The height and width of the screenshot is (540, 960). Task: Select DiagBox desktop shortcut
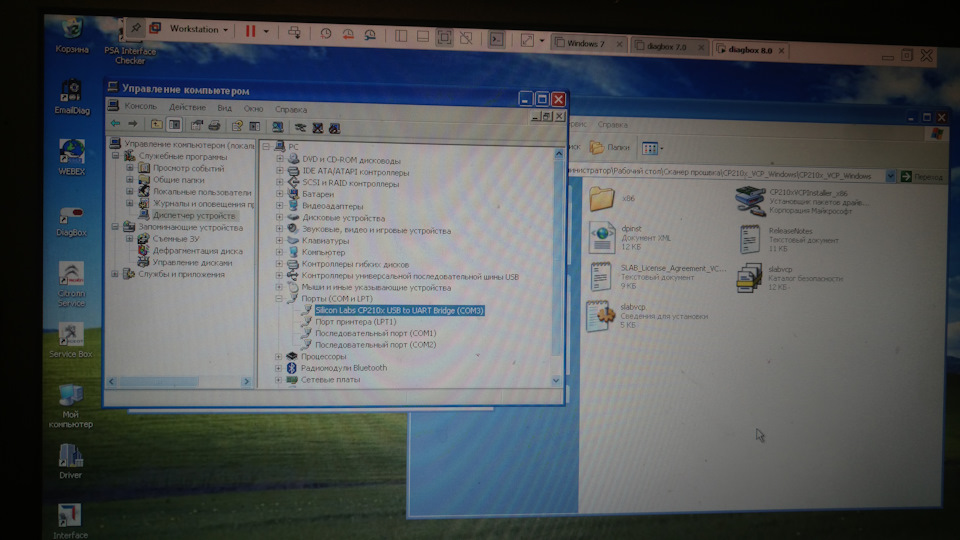coord(71,221)
